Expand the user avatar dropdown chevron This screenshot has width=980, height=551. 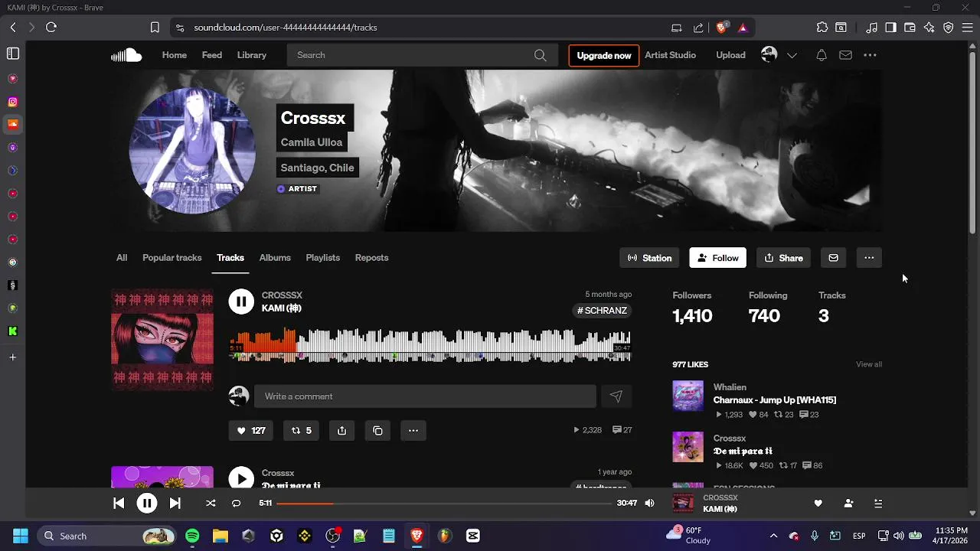click(x=792, y=55)
